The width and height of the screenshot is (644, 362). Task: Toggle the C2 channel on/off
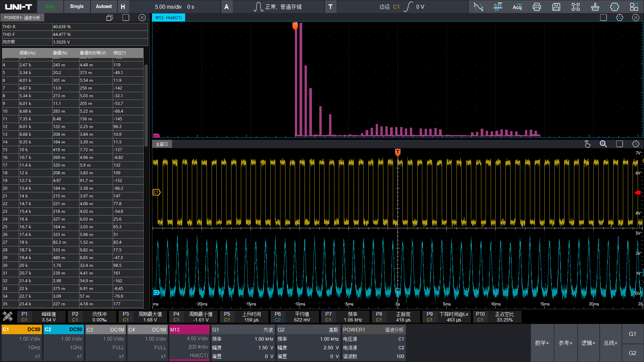tap(63, 329)
